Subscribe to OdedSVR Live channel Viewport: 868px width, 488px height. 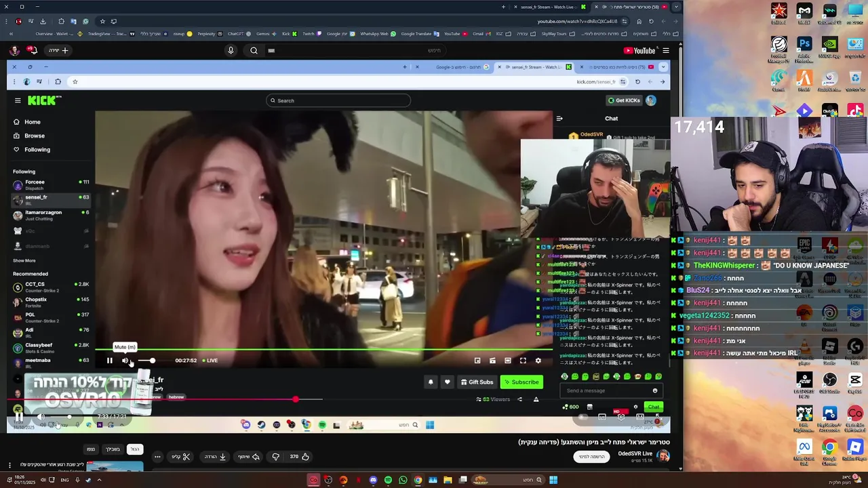click(x=591, y=457)
